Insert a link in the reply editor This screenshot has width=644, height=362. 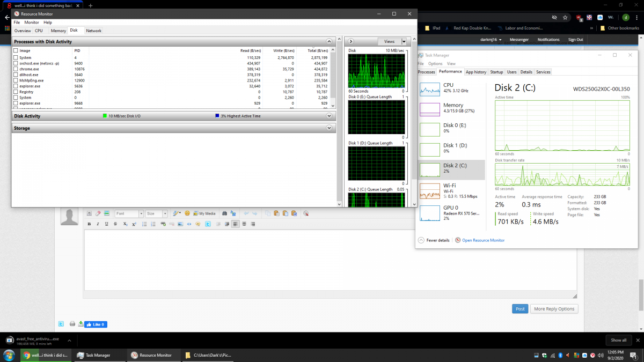163,224
